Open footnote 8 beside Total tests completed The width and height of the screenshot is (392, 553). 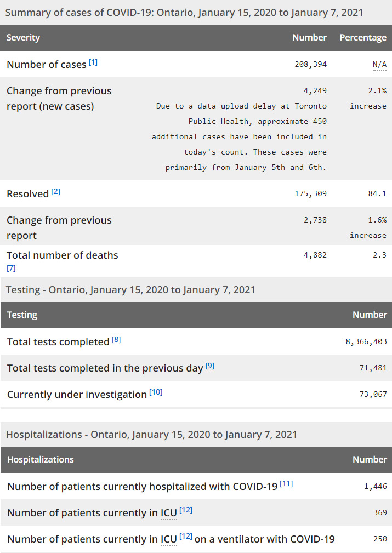[116, 340]
